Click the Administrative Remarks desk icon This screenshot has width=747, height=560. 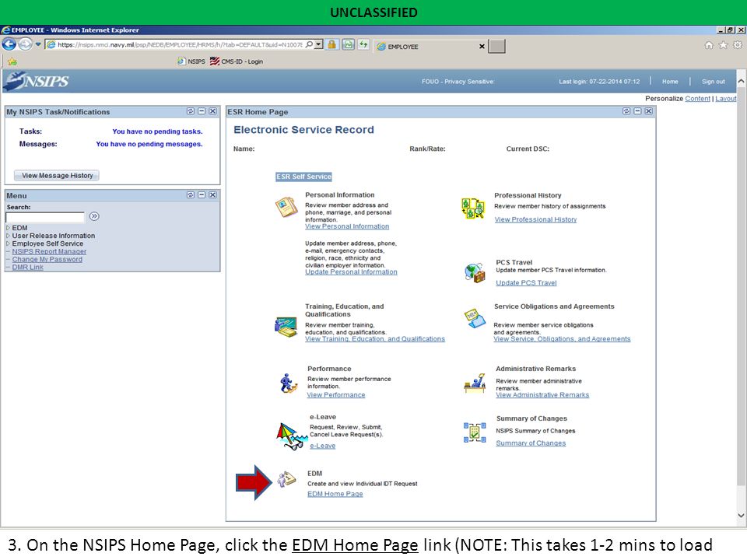[x=475, y=383]
